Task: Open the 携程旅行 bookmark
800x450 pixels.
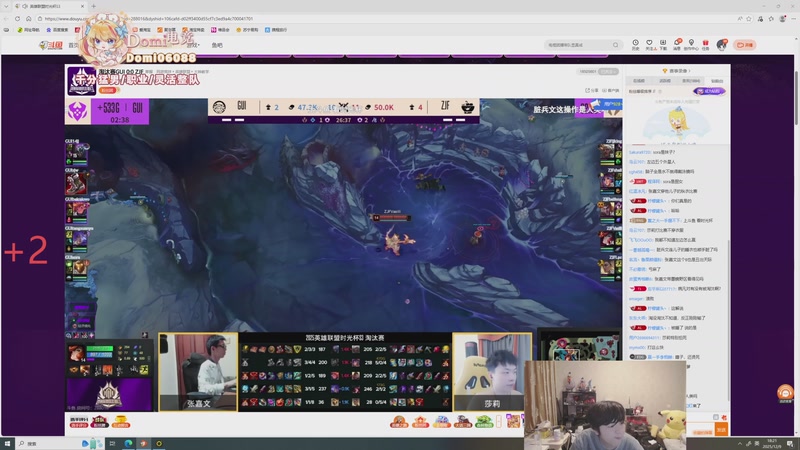Action: [276, 30]
